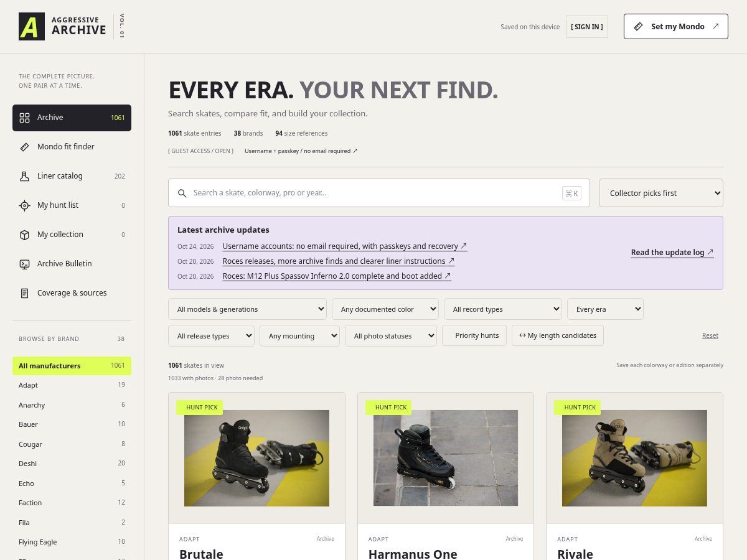
Task: Select All manufacturers brand filter
Action: (72, 366)
